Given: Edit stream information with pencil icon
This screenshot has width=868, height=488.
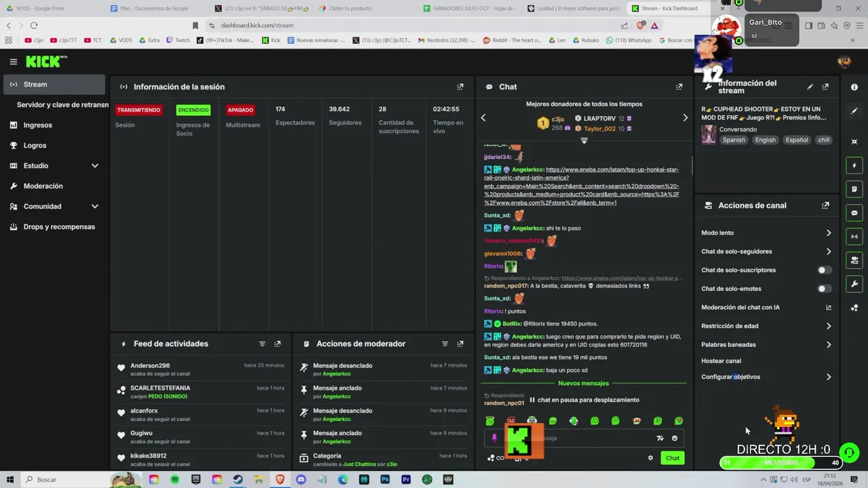Looking at the screenshot, I should pos(810,87).
